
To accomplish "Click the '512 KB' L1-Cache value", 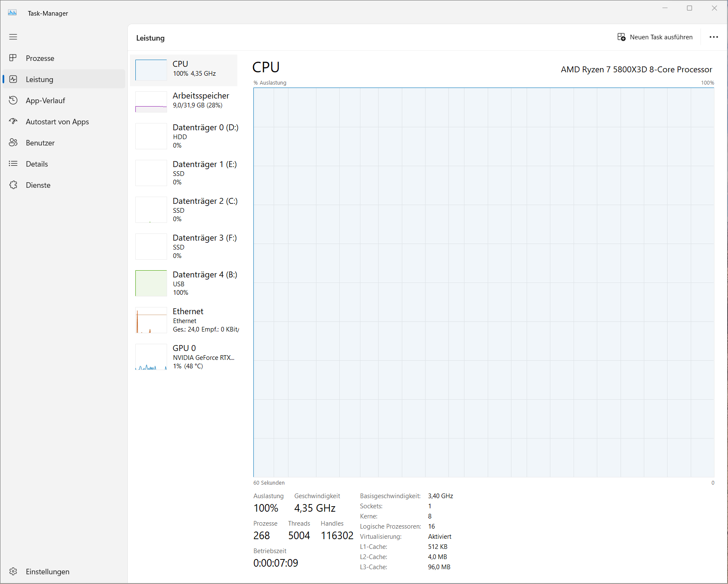I will pos(437,547).
